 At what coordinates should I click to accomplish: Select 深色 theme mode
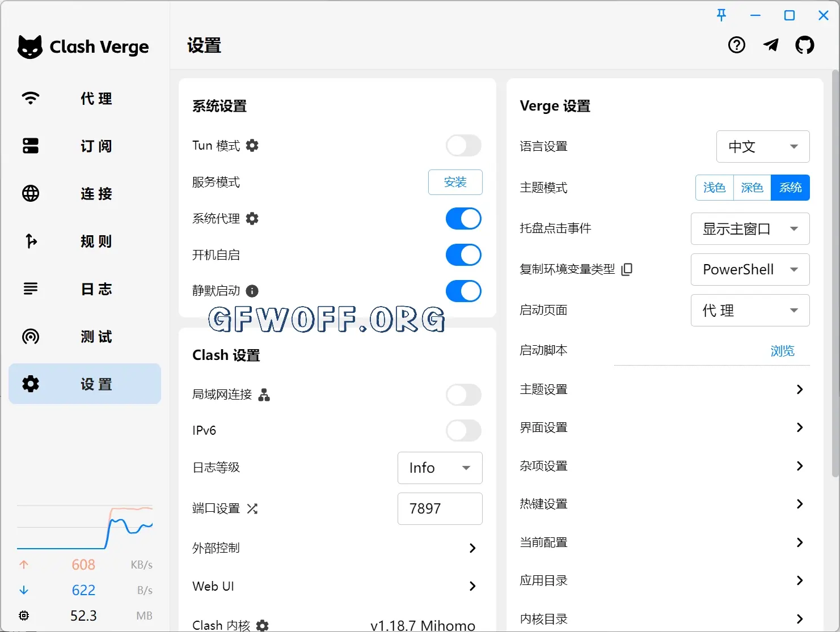coord(752,188)
